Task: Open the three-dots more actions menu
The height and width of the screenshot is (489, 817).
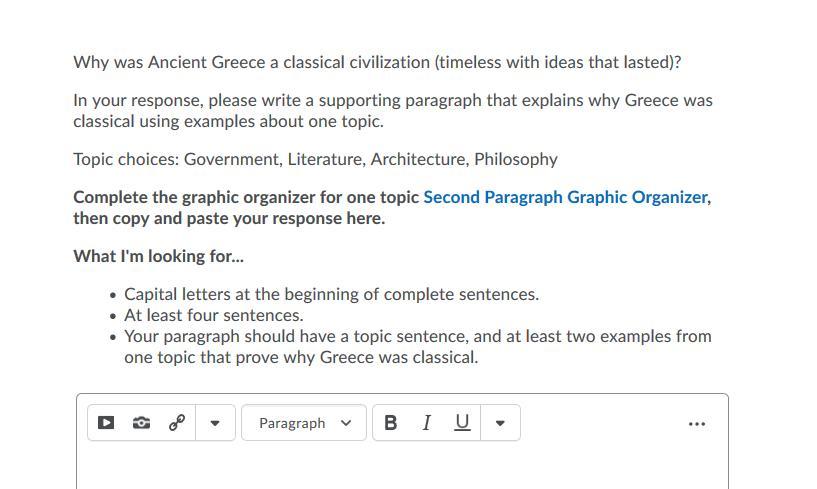Action: tap(697, 424)
